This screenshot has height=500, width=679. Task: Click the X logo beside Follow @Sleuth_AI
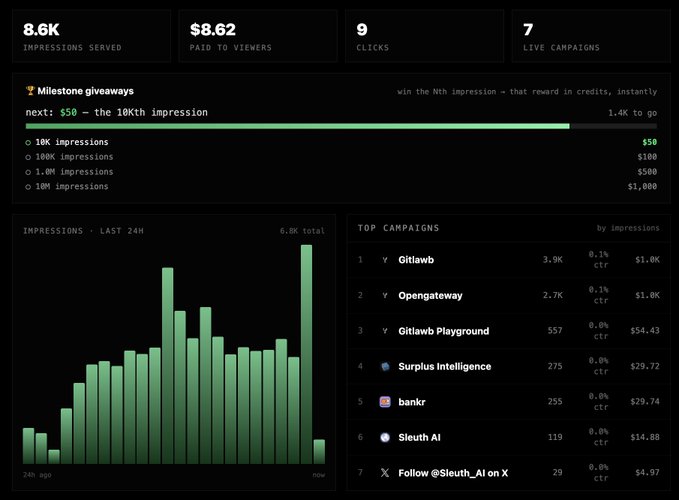pyautogui.click(x=385, y=473)
